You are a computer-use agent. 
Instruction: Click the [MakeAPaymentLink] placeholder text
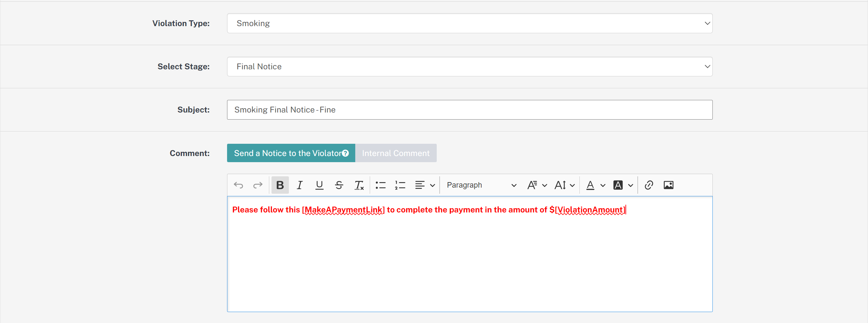[343, 210]
